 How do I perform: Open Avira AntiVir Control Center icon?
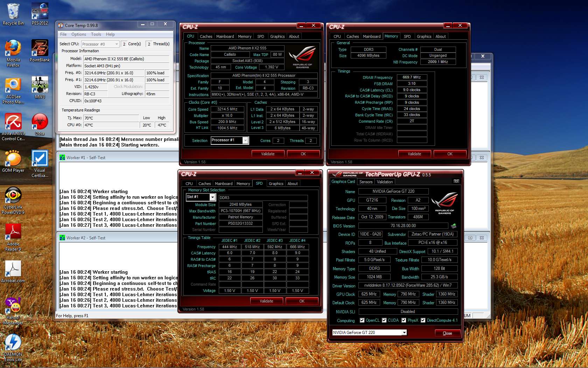pyautogui.click(x=13, y=127)
